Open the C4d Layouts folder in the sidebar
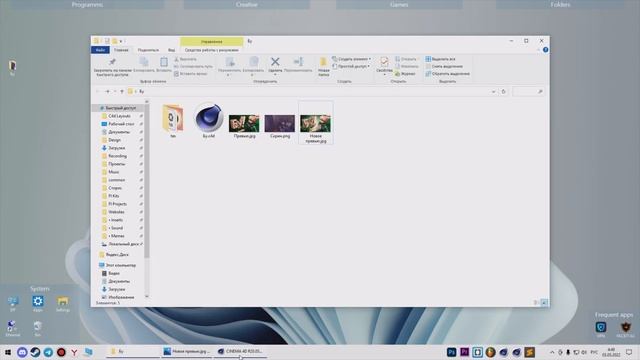The image size is (640, 360). (x=119, y=116)
